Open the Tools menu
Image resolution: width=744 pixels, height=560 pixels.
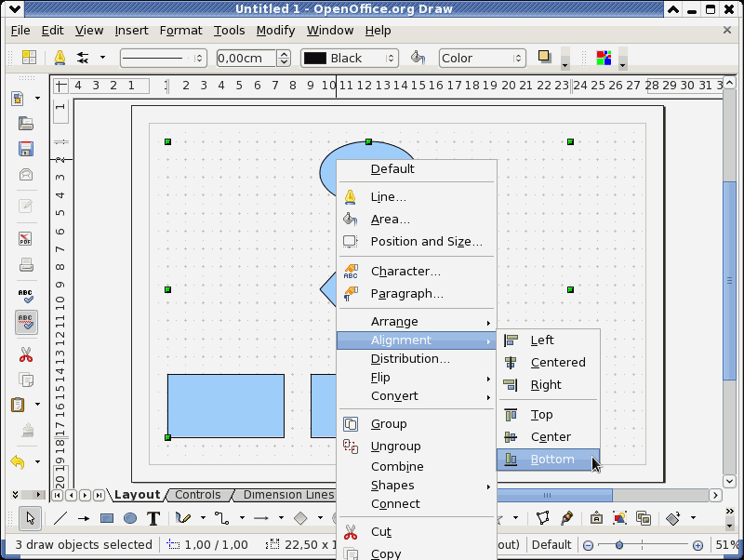tap(229, 31)
